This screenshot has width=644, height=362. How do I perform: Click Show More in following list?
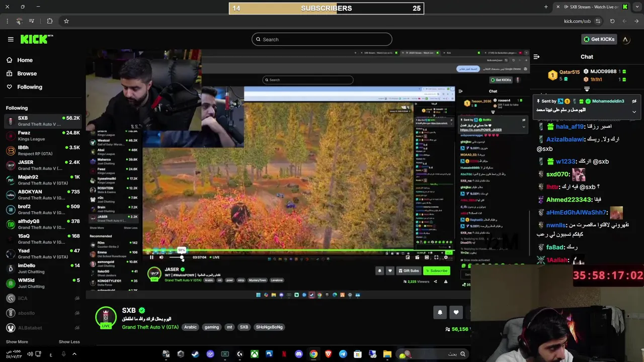17,342
